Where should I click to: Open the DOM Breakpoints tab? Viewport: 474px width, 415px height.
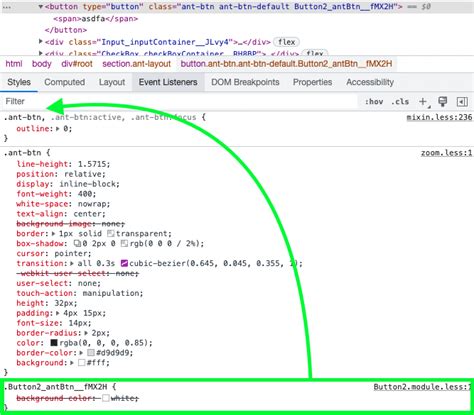[x=245, y=82]
